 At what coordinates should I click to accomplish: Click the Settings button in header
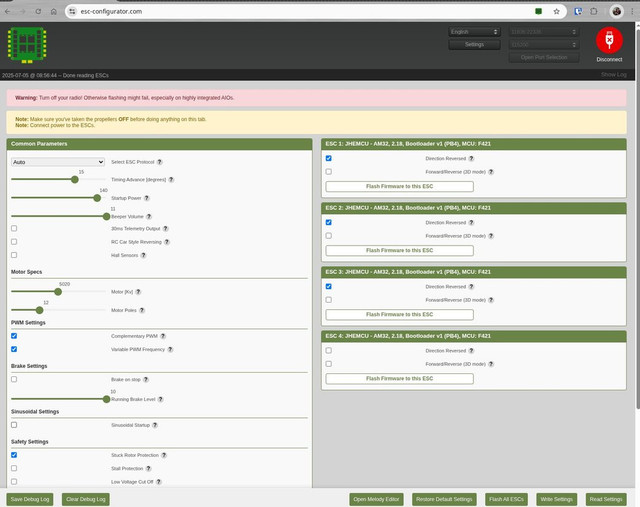click(474, 44)
